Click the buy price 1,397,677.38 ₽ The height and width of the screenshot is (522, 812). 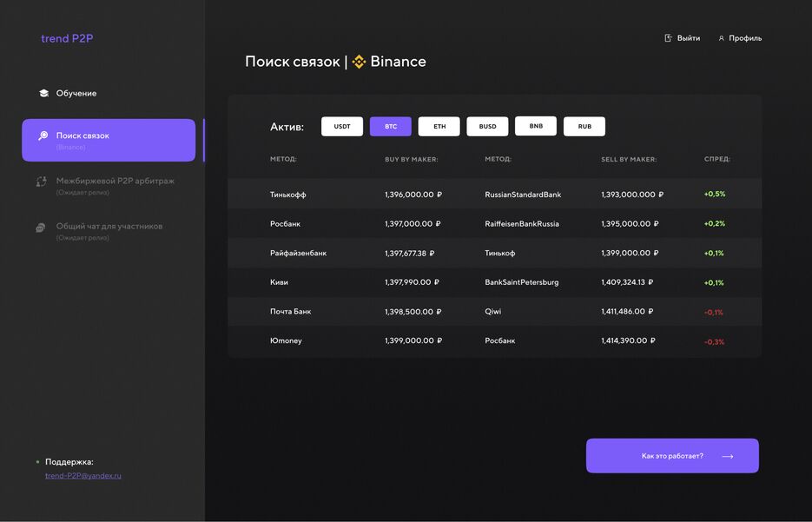click(x=410, y=254)
